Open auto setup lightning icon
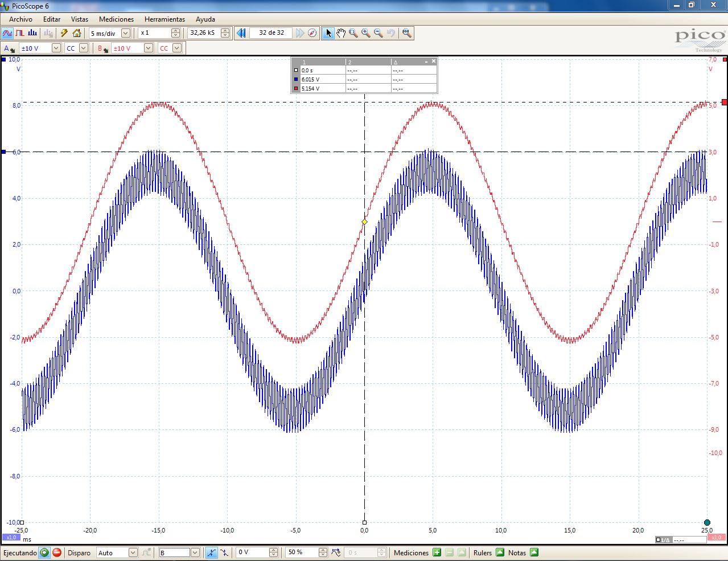Image resolution: width=728 pixels, height=561 pixels. [64, 33]
